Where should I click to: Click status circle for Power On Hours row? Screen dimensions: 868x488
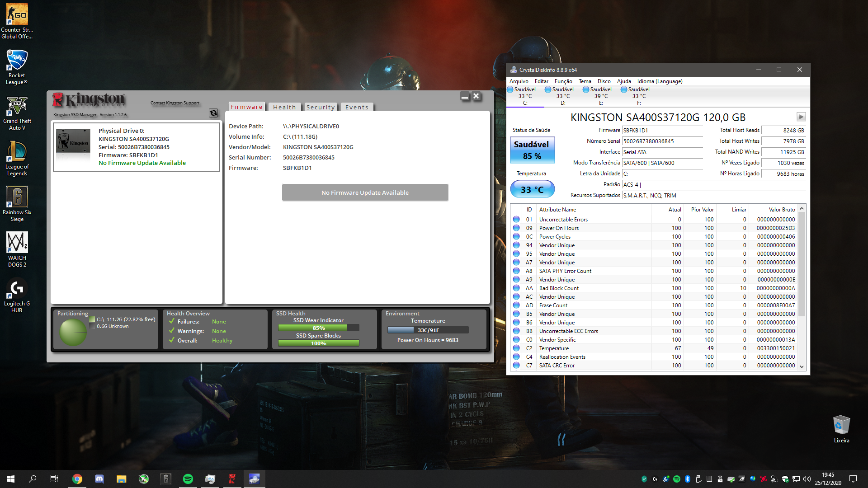pos(516,228)
